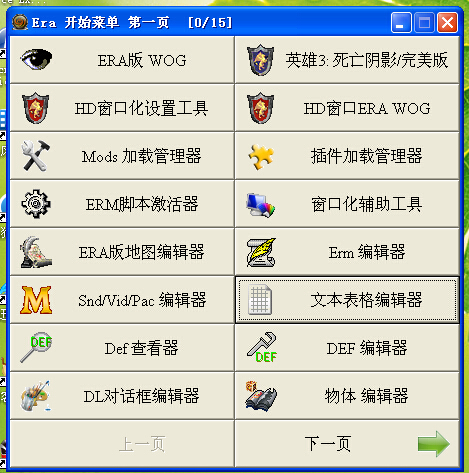Click the magnifier DEF viewer icon
Screen dimensions: 469x473
click(36, 347)
